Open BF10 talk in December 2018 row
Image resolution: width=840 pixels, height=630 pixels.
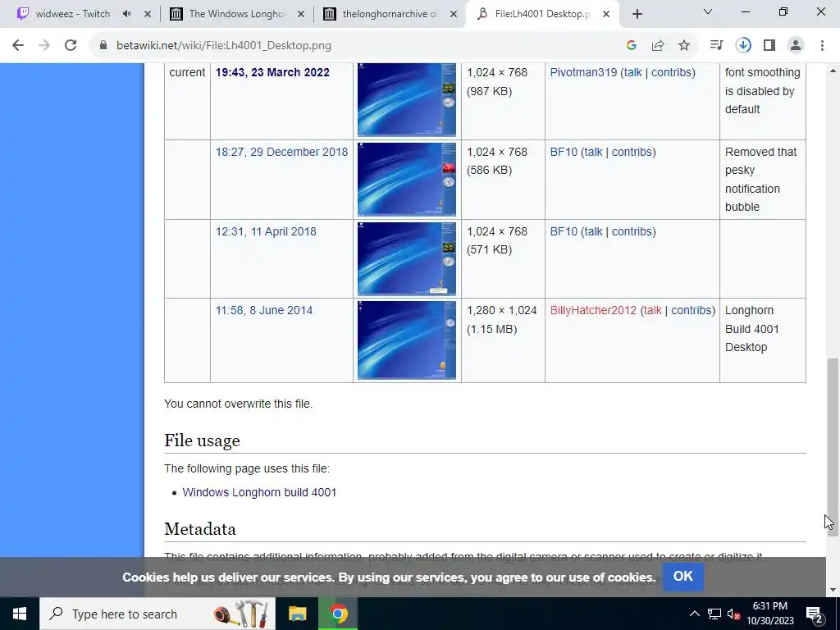[593, 152]
